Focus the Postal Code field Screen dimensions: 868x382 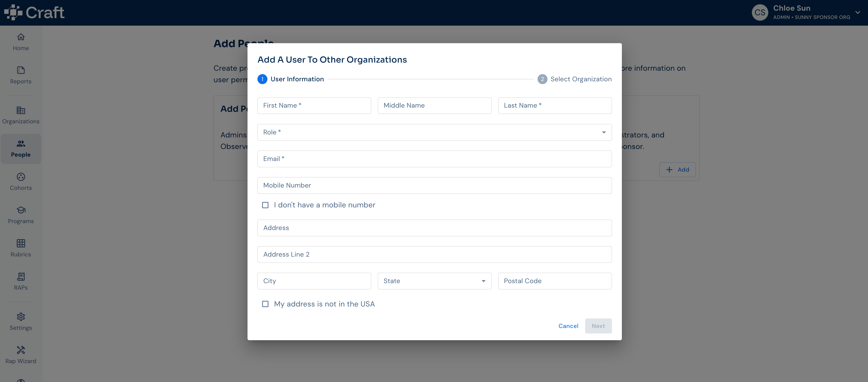[555, 281]
